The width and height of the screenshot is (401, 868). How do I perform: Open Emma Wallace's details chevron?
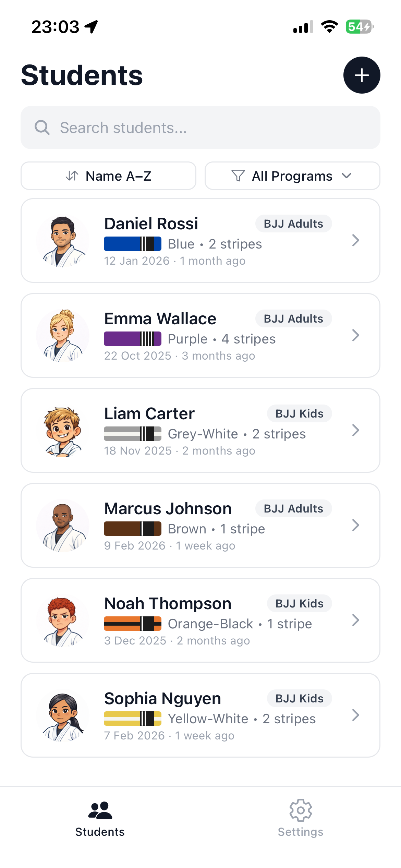355,335
